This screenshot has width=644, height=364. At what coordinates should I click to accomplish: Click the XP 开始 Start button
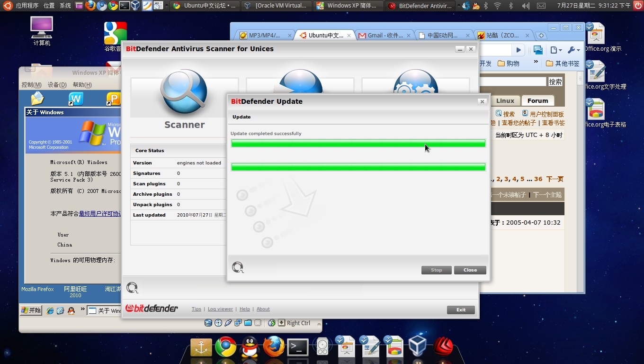(31, 310)
